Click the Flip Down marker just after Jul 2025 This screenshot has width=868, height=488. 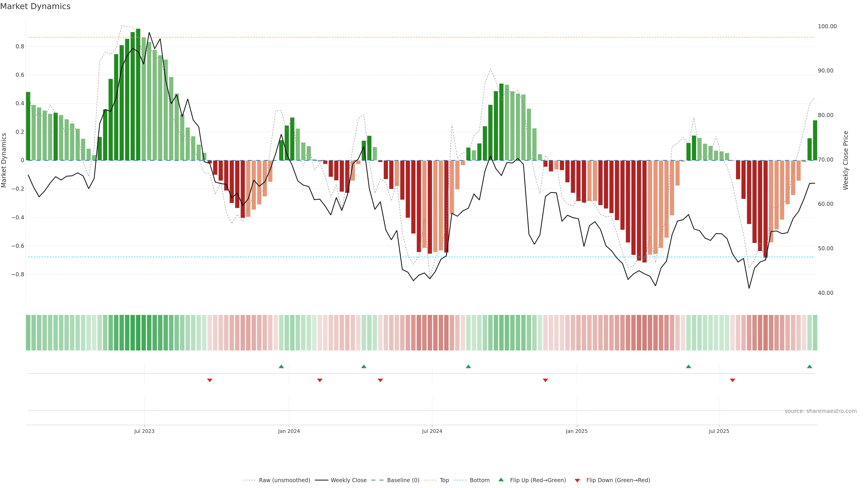(x=732, y=380)
